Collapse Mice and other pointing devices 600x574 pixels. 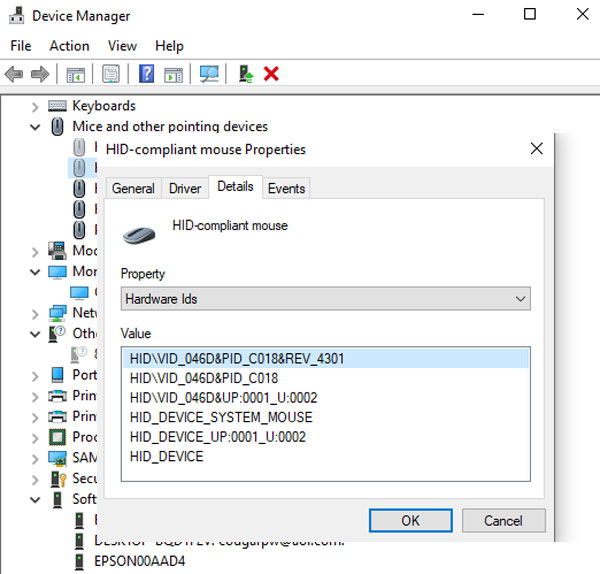pos(35,127)
